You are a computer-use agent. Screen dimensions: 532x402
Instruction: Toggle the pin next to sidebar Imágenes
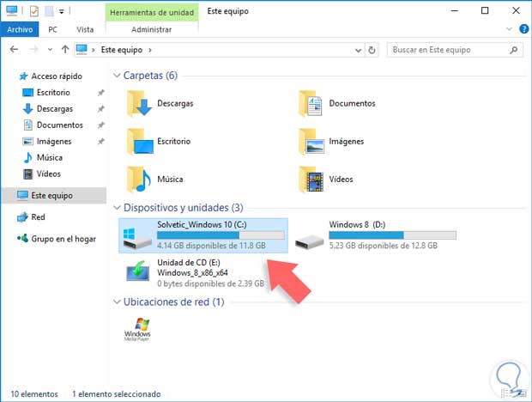(100, 141)
